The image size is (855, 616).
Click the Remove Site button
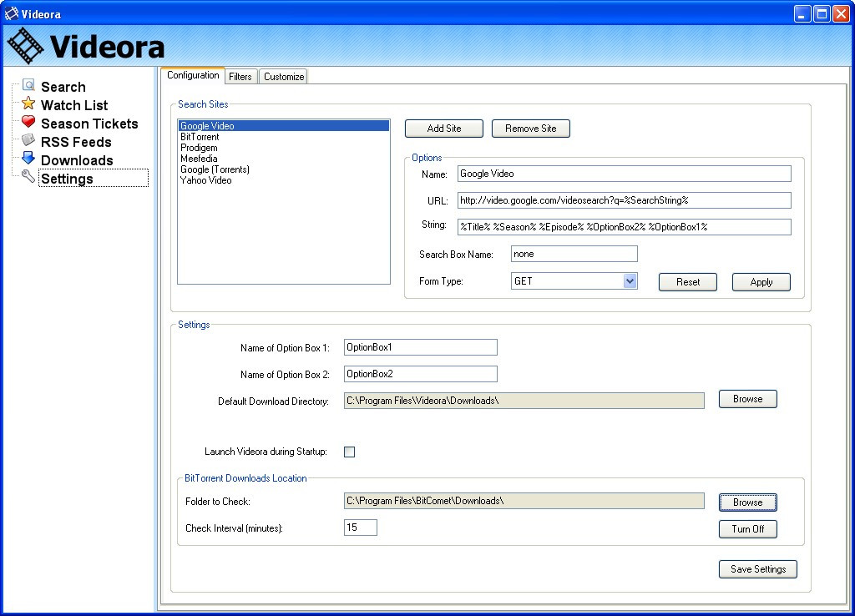pos(530,129)
